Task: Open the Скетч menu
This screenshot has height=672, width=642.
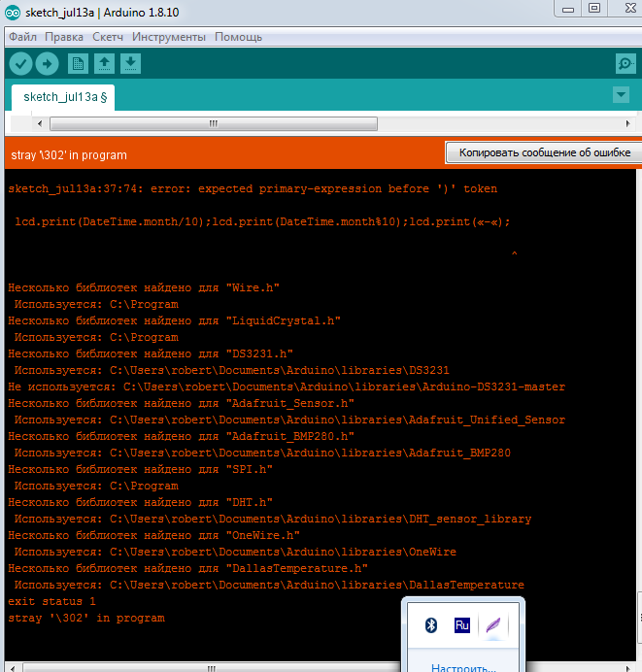Action: (109, 37)
